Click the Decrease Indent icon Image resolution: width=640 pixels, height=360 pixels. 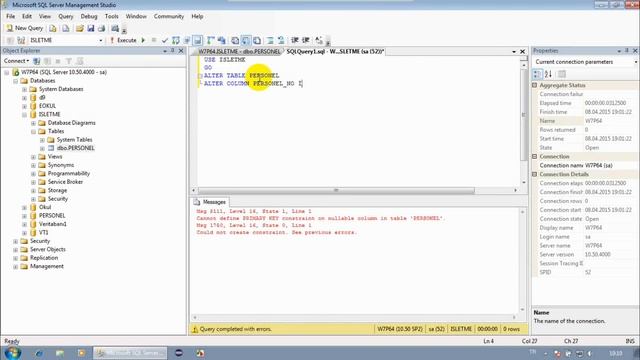[x=295, y=40]
